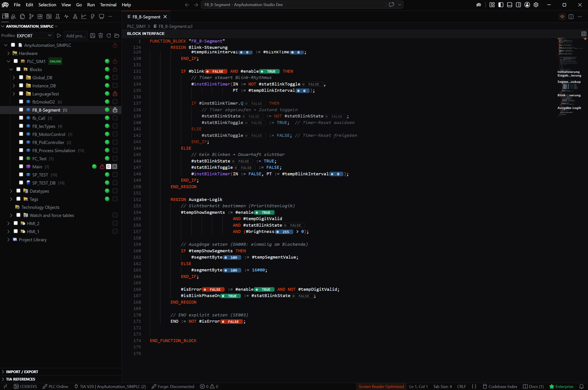Screen dimensions: 588x390
Task: Click the flask testing icon in sidebar
Action: (x=57, y=16)
